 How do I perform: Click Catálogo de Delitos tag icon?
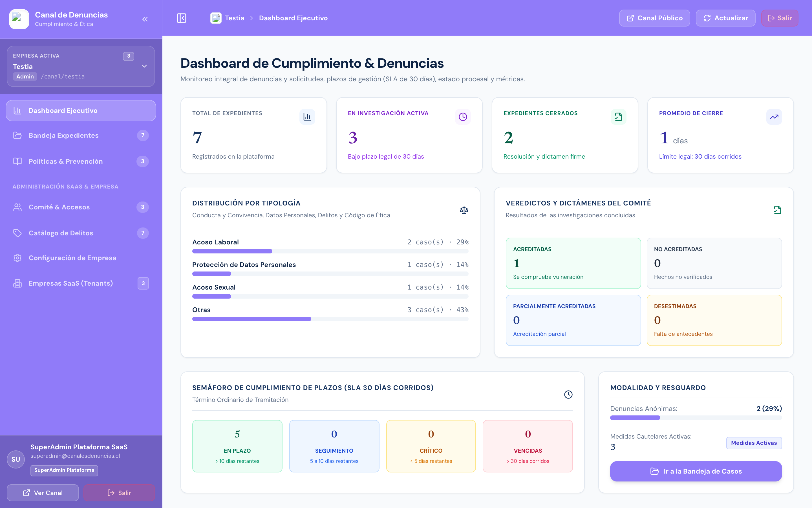pyautogui.click(x=17, y=233)
